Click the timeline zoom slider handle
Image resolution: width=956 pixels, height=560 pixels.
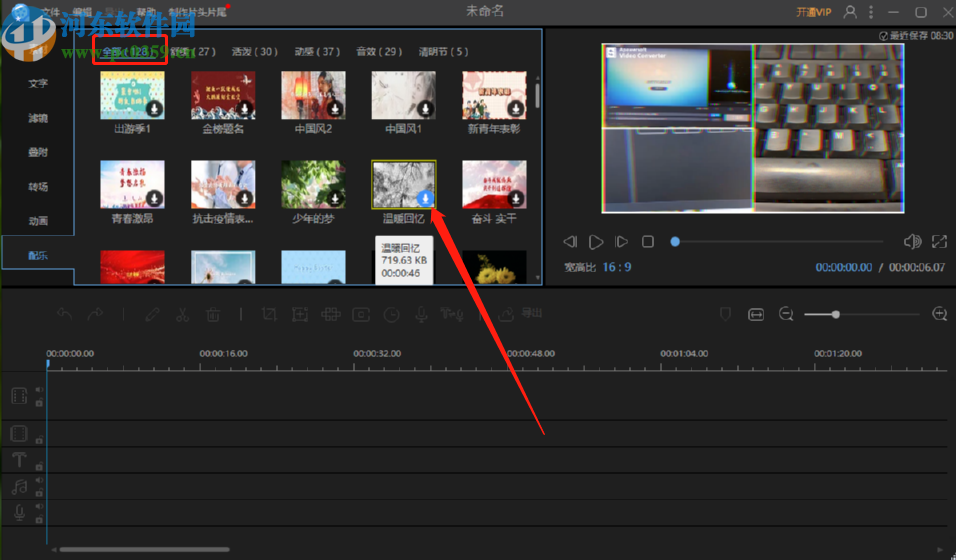click(836, 314)
